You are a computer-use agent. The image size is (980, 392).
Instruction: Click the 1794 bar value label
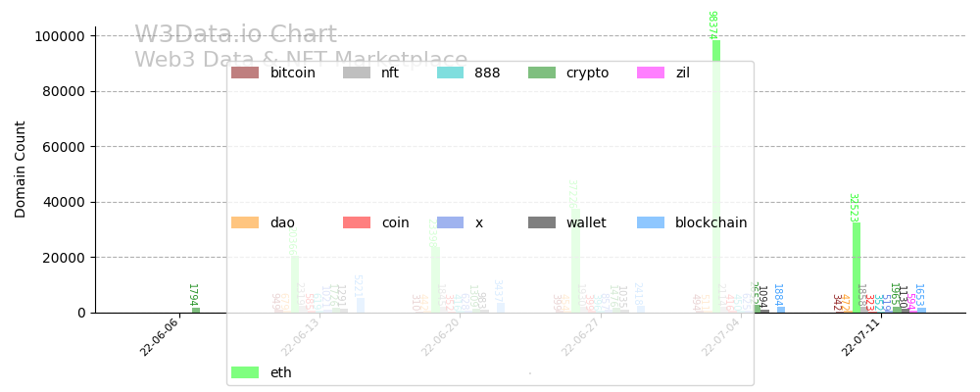point(193,295)
